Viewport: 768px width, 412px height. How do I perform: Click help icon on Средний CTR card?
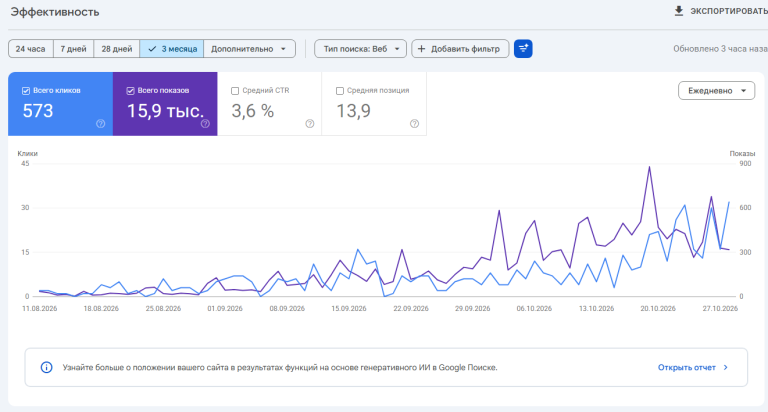point(310,123)
